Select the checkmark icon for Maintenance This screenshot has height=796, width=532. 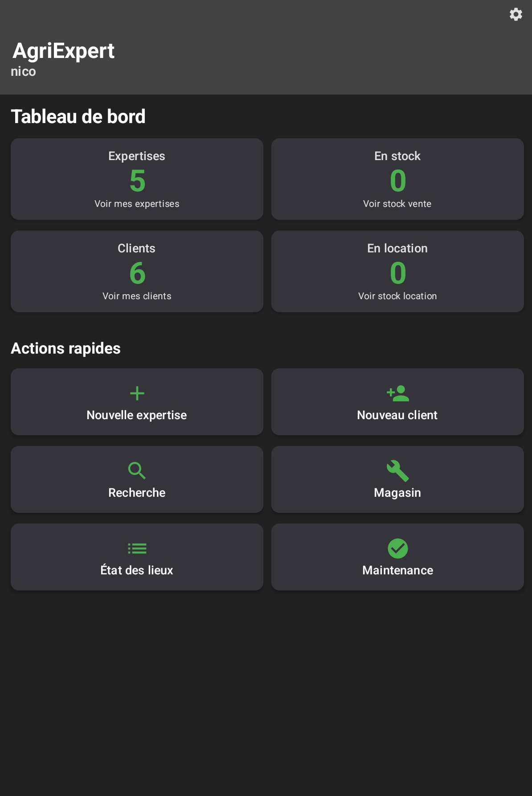[x=397, y=549]
